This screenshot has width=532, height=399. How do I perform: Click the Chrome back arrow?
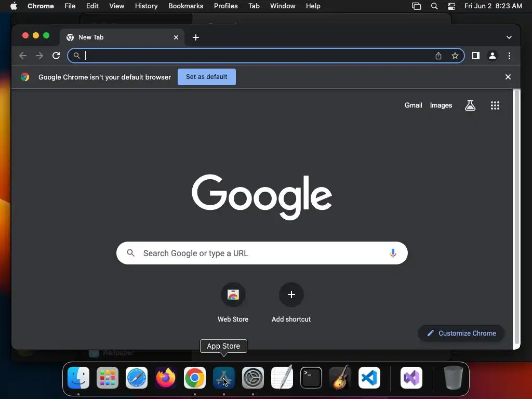point(23,56)
